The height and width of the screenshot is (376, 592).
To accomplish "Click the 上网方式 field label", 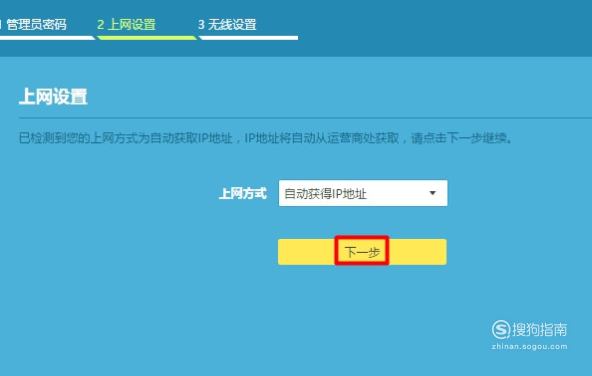I will point(243,194).
